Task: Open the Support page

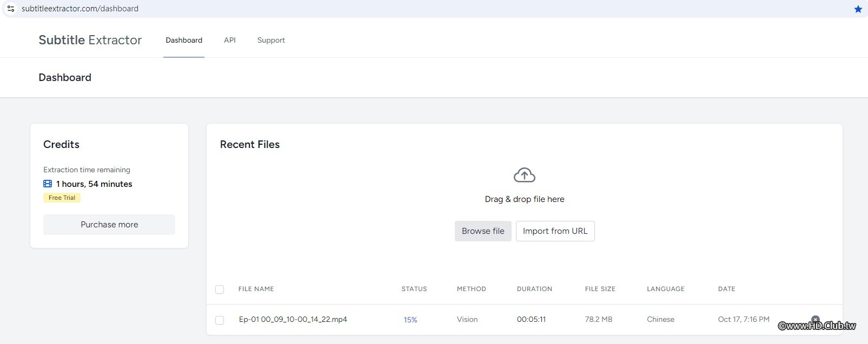Action: pos(271,40)
